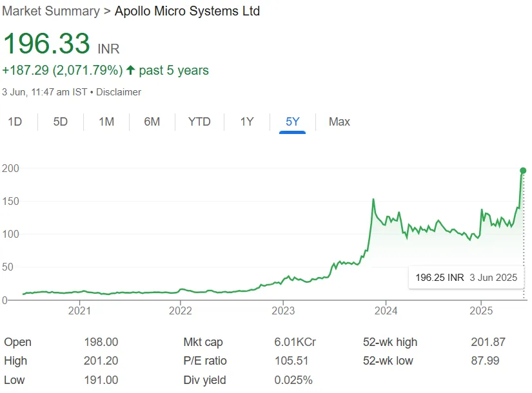
Task: Click the past 5 years text
Action: click(x=173, y=70)
